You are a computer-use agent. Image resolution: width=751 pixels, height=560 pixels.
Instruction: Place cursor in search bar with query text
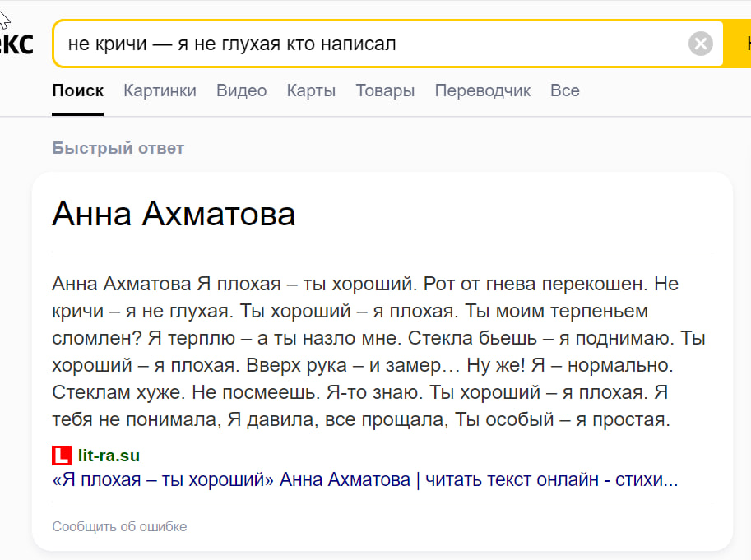[247, 44]
